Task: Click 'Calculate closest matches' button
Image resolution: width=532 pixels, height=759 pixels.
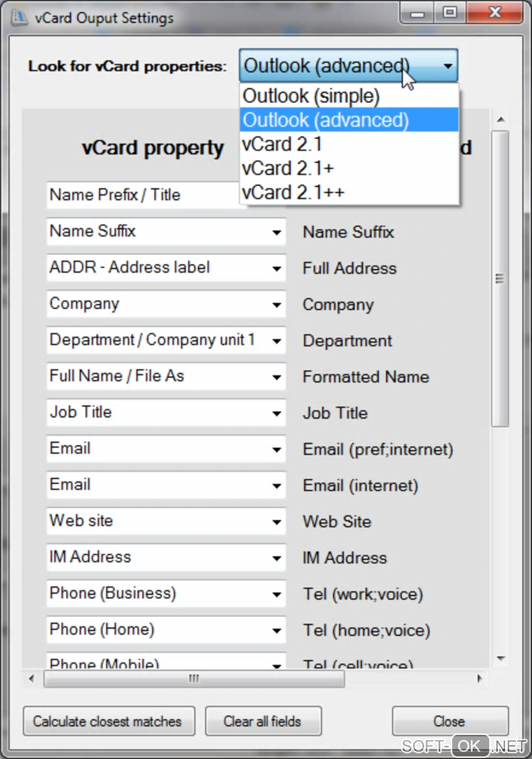Action: click(x=109, y=721)
